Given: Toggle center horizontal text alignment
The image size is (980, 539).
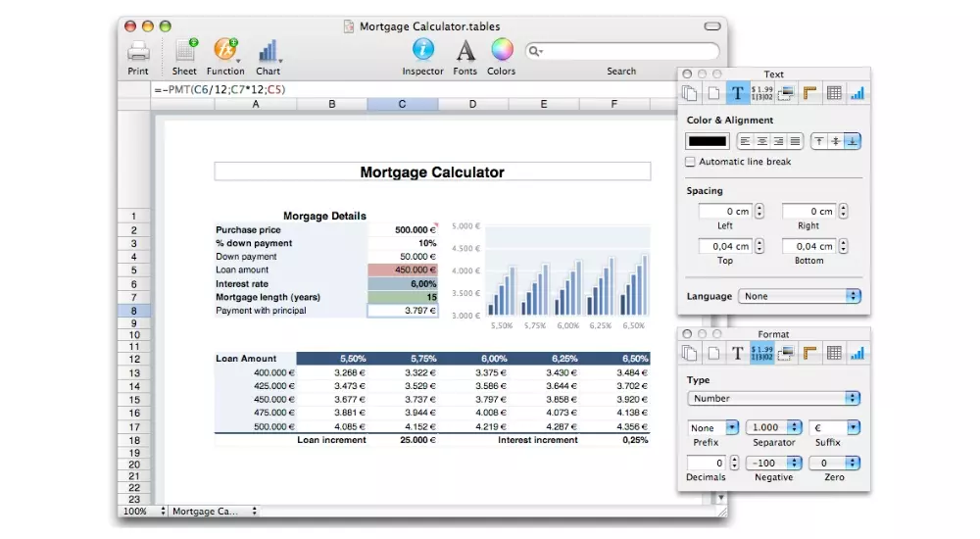Looking at the screenshot, I should click(x=761, y=141).
